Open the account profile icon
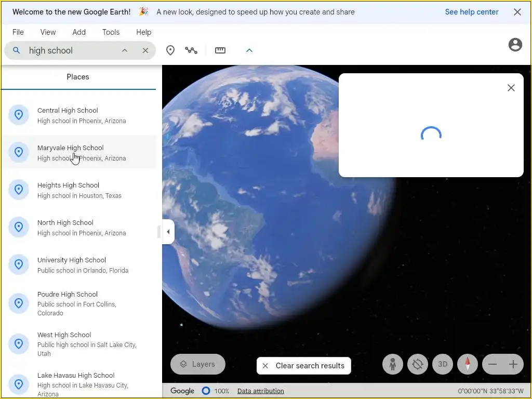Image resolution: width=532 pixels, height=399 pixels. point(515,45)
